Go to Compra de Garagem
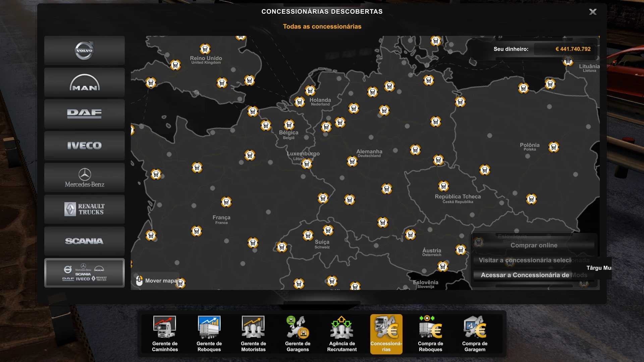The height and width of the screenshot is (362, 644). click(475, 334)
